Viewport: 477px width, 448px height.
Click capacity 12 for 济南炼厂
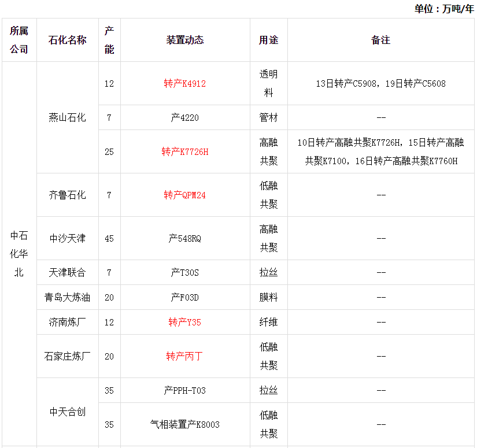(109, 322)
